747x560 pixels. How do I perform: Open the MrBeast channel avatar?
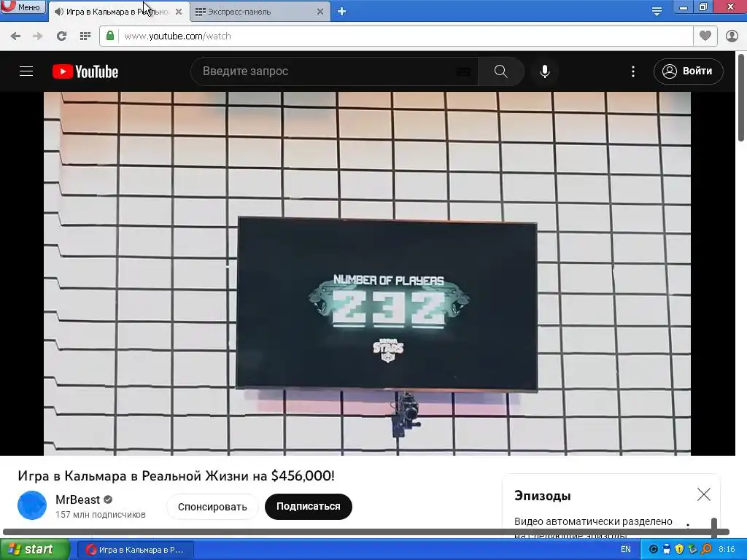pyautogui.click(x=32, y=505)
